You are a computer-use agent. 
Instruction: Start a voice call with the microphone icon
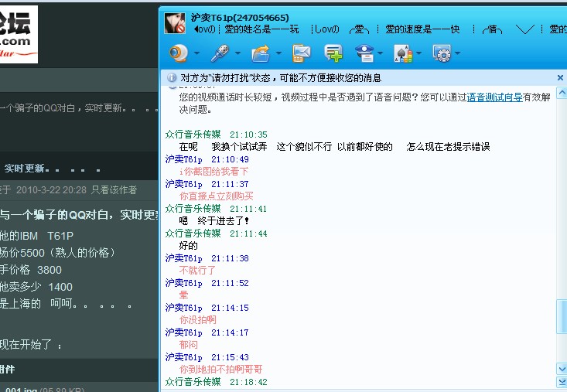[220, 53]
